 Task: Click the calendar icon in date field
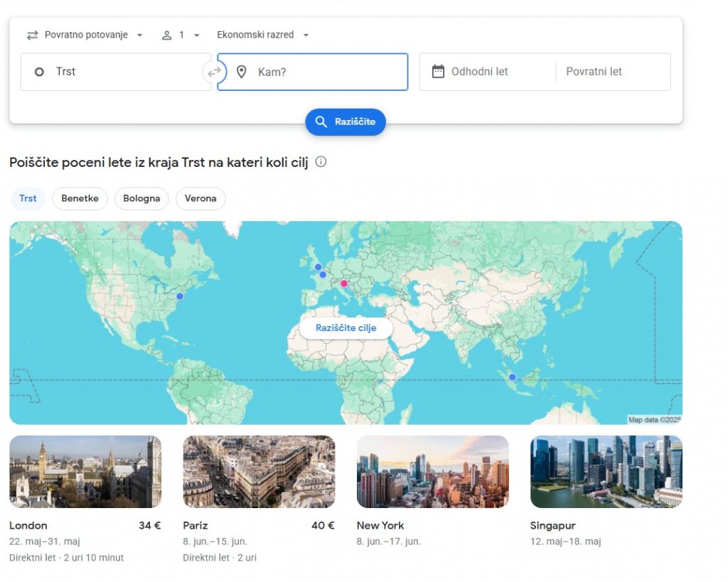[438, 71]
